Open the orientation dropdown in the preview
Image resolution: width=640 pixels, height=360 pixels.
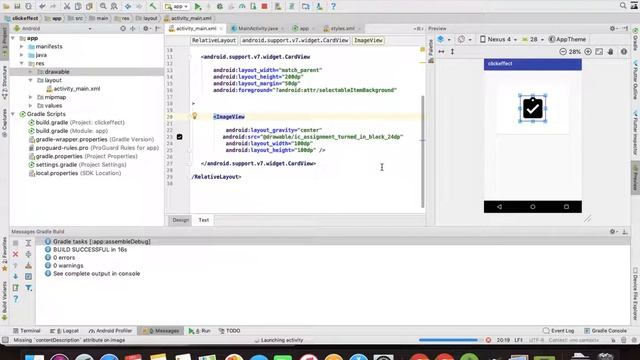pyautogui.click(x=464, y=39)
